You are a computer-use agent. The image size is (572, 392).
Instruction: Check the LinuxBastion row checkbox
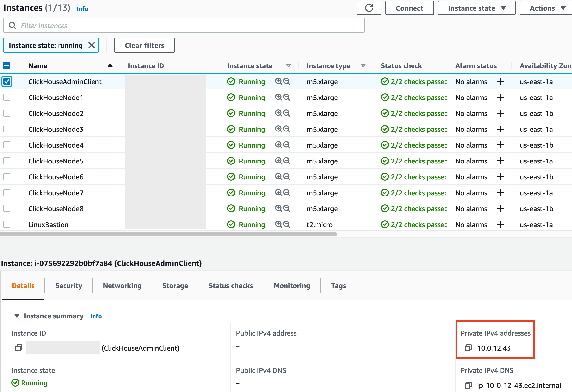tap(7, 224)
